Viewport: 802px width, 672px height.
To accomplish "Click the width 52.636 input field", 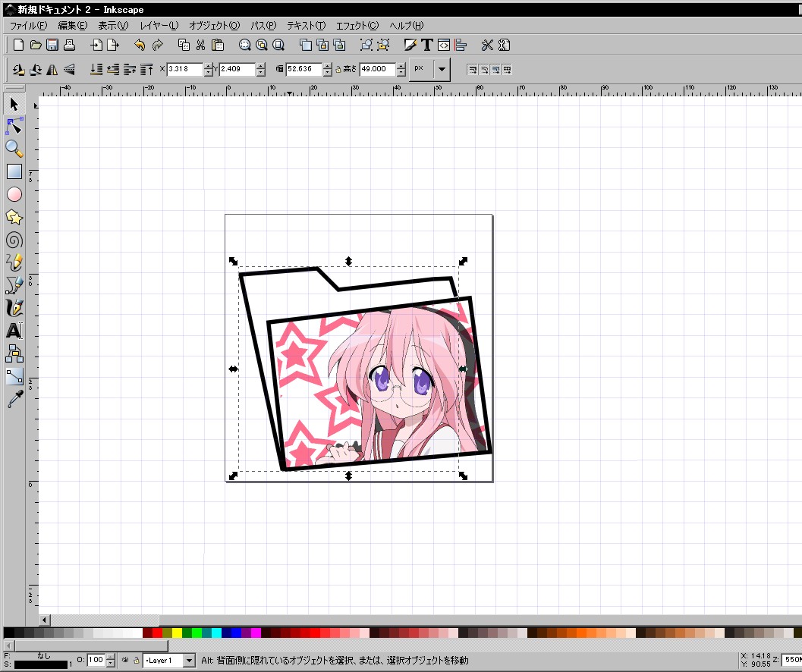I will [x=304, y=69].
